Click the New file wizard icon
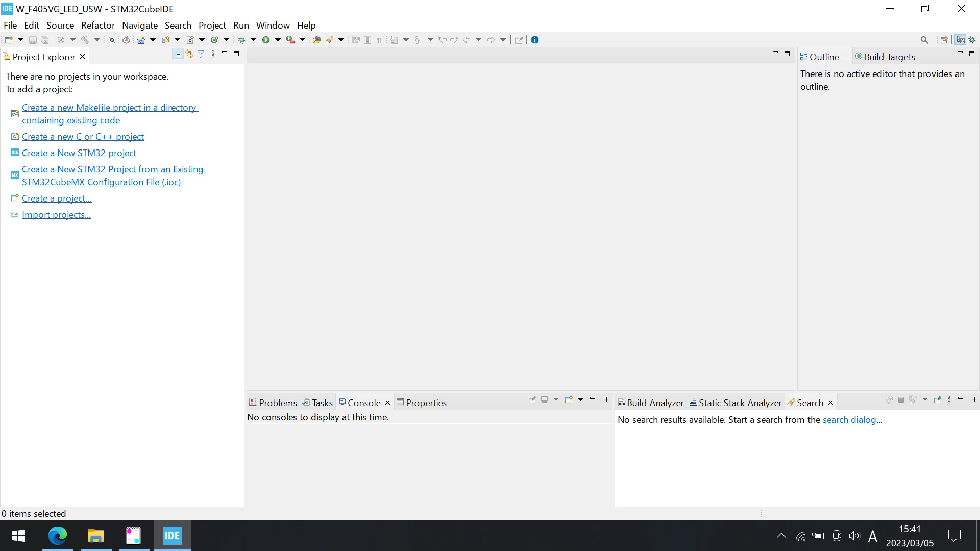 (x=9, y=40)
